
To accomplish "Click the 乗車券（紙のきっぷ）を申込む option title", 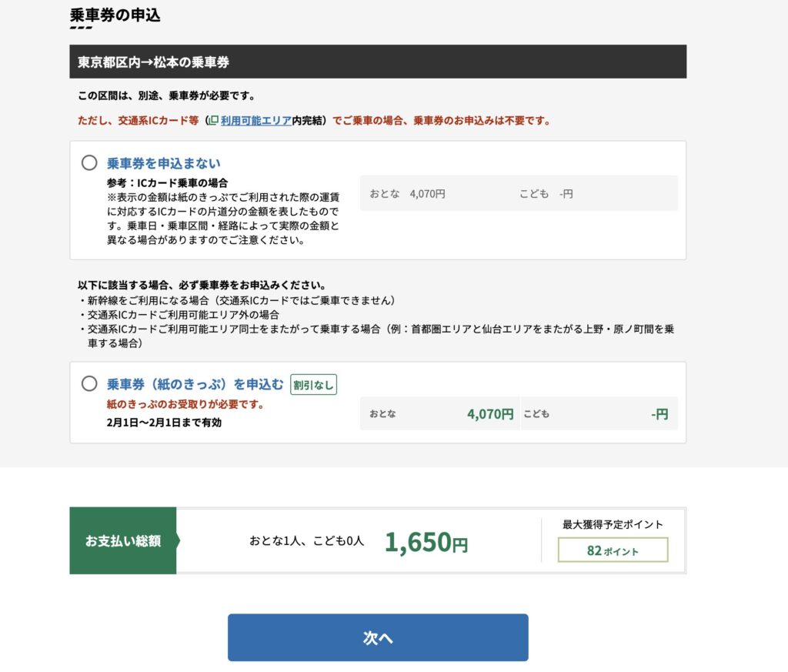I will (x=195, y=384).
